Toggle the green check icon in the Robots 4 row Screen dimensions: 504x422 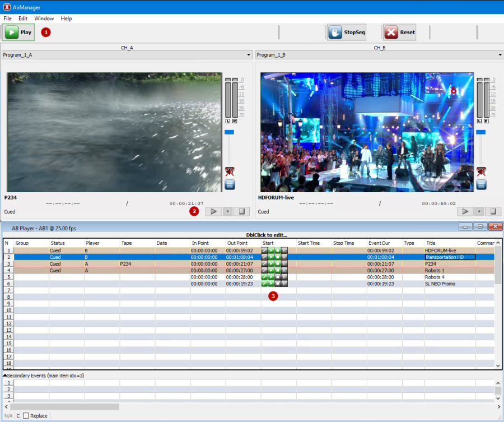click(x=264, y=277)
